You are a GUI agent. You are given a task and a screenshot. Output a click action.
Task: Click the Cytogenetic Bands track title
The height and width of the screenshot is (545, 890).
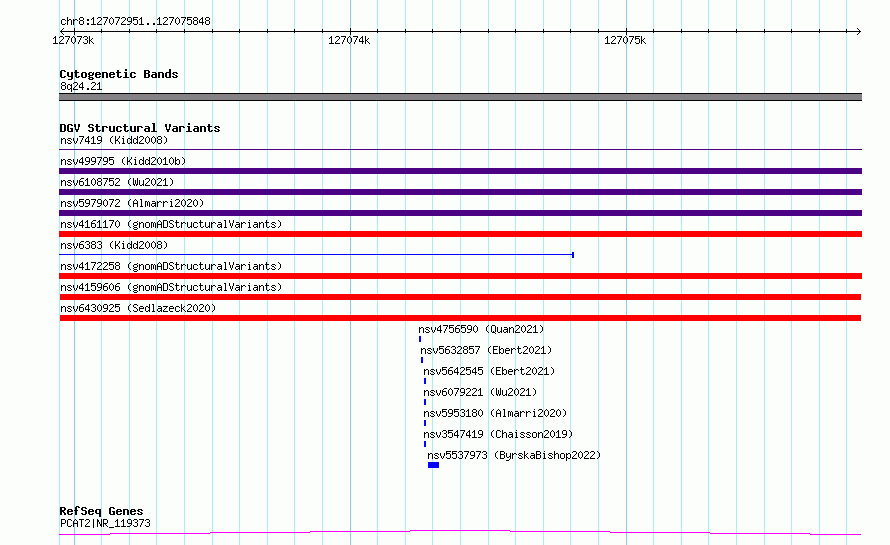coord(119,74)
